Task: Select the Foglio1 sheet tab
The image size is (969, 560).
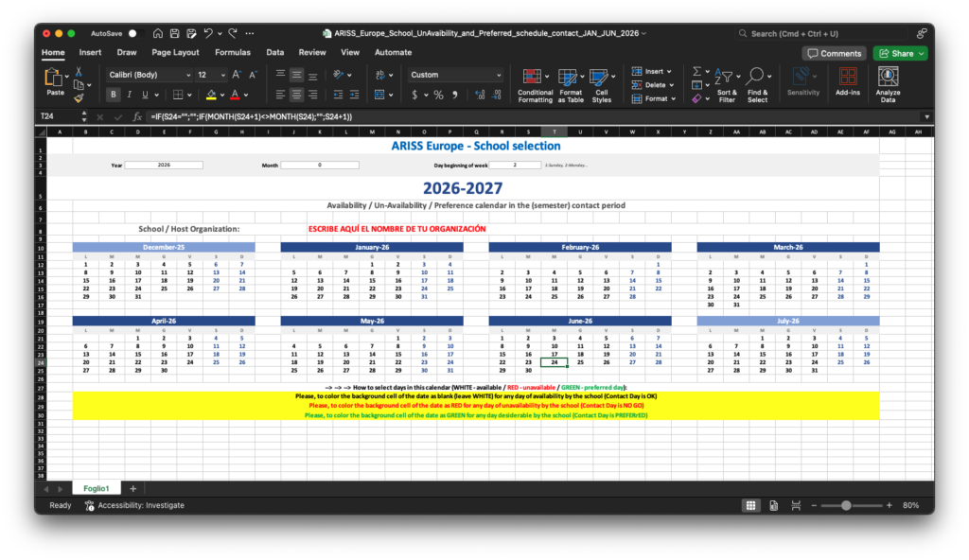Action: pyautogui.click(x=95, y=488)
